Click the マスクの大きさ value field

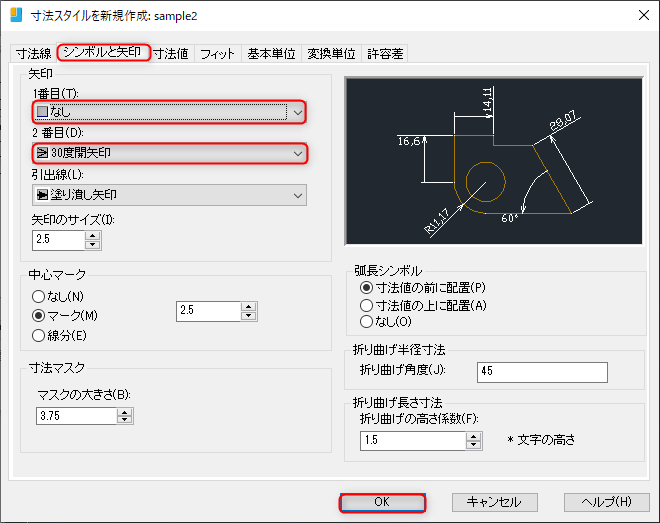click(x=76, y=416)
